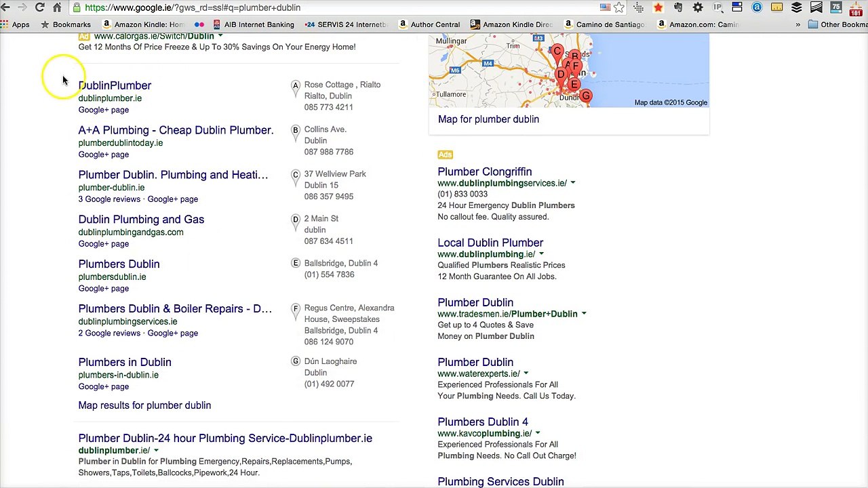Click the browser forward arrow
This screenshot has height=488, width=868.
coord(22,7)
